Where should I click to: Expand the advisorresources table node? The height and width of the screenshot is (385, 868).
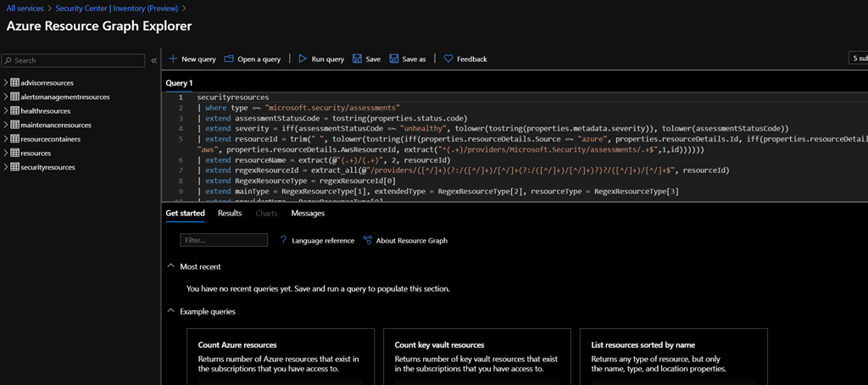(x=5, y=83)
